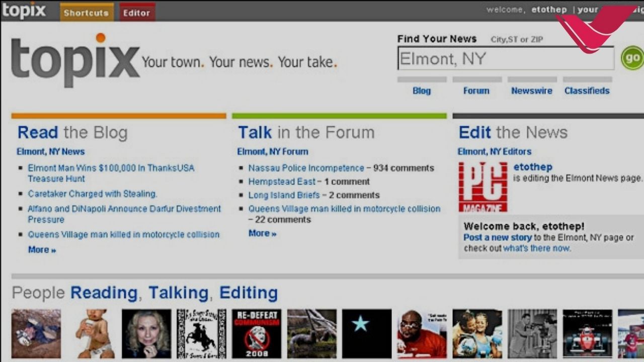
Task: Open the Elmont, NY Forum link
Action: point(272,151)
